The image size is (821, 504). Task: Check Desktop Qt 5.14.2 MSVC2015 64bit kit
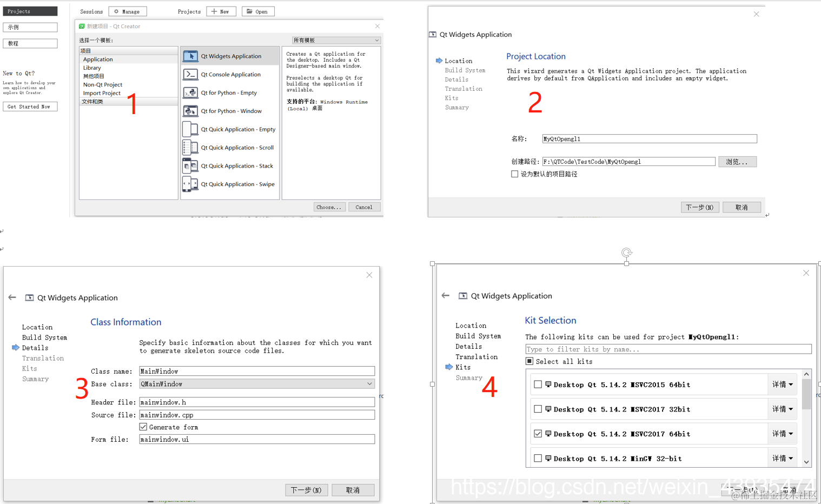point(538,384)
